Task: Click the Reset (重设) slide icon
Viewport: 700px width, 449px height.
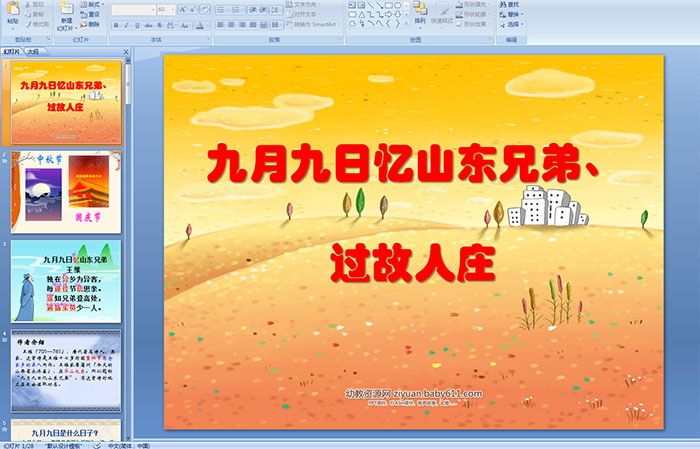Action: click(x=83, y=14)
